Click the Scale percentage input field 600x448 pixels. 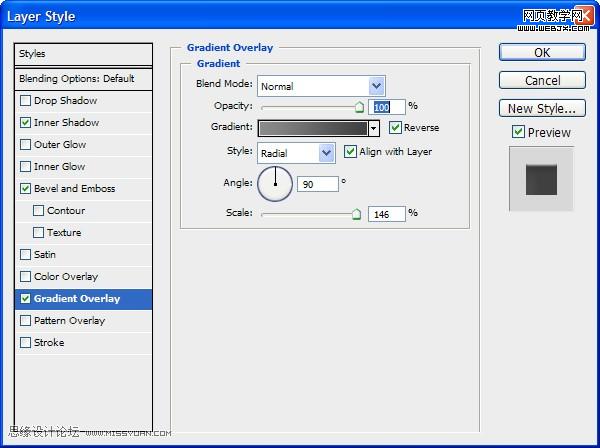click(386, 213)
